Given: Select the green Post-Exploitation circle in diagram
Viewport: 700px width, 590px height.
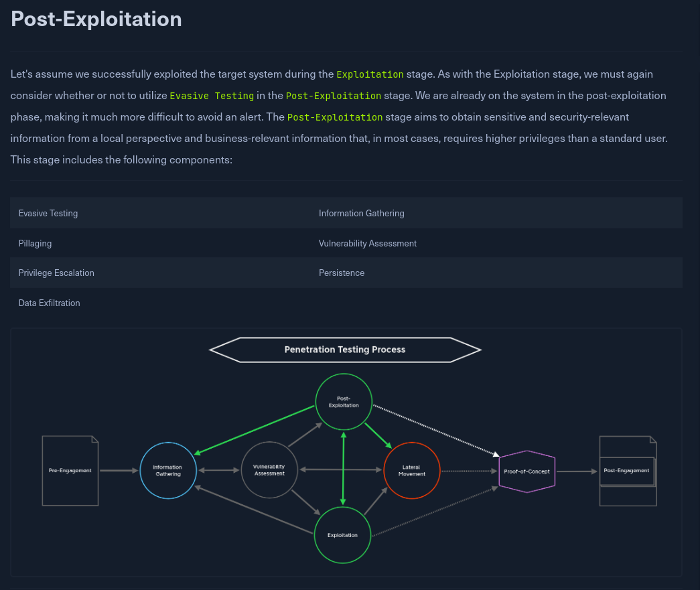Looking at the screenshot, I should pyautogui.click(x=344, y=402).
